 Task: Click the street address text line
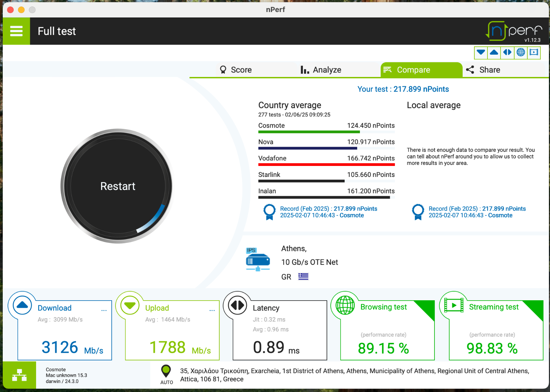coord(354,375)
